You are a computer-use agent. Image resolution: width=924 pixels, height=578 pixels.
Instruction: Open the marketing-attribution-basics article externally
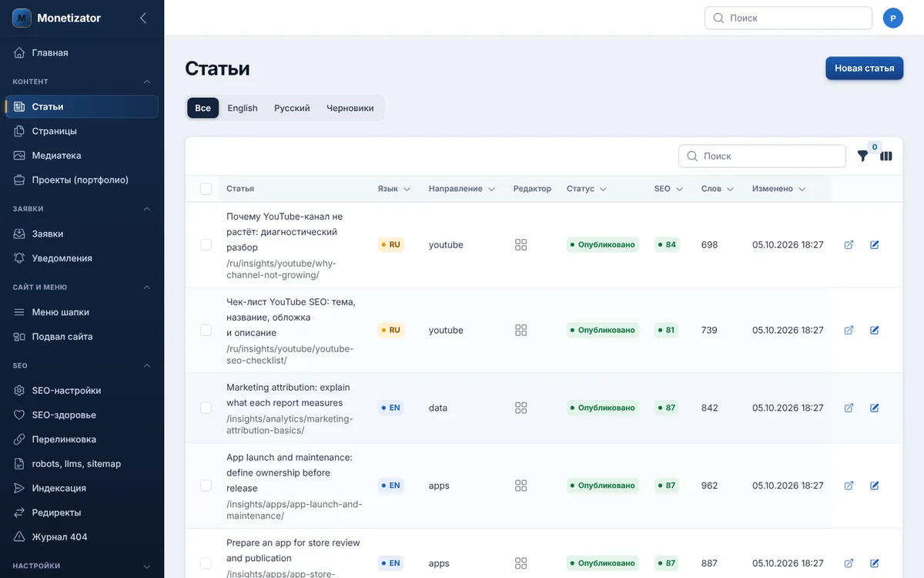pos(849,408)
